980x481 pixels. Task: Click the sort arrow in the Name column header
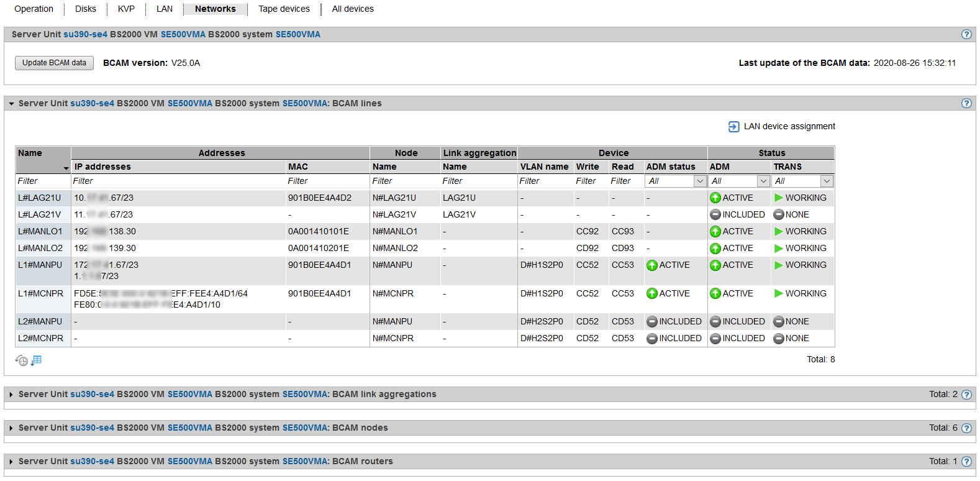(66, 168)
